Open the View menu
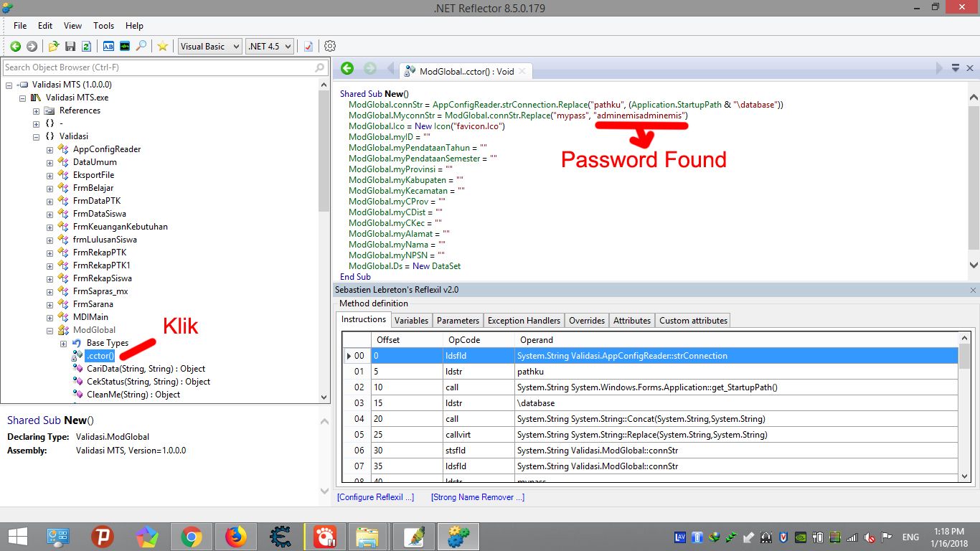Viewport: 980px width, 551px height. coord(73,25)
